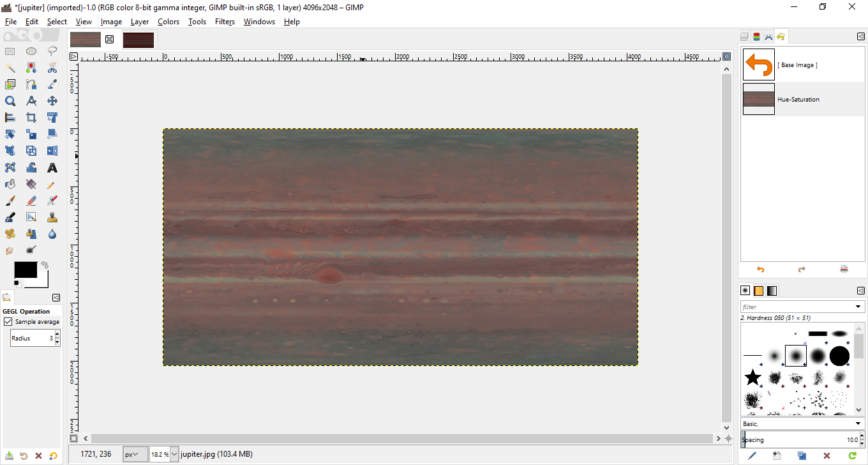Select the Ellipse Select tool
This screenshot has height=465, width=868.
coord(31,52)
